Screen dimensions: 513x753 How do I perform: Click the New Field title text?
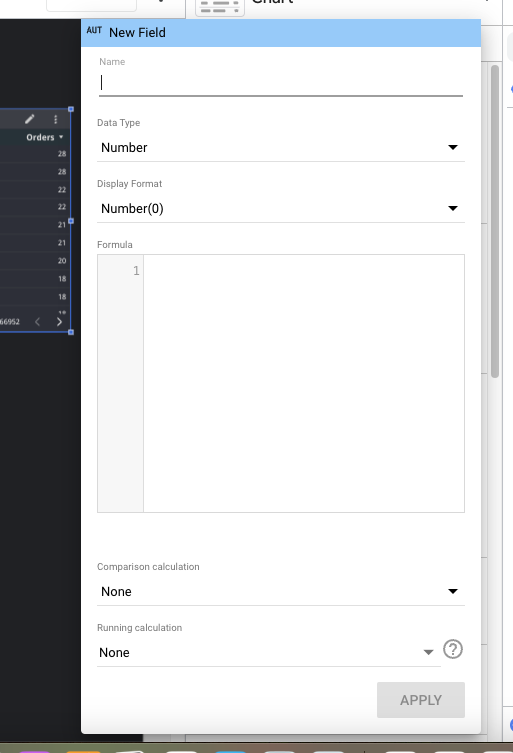137,33
